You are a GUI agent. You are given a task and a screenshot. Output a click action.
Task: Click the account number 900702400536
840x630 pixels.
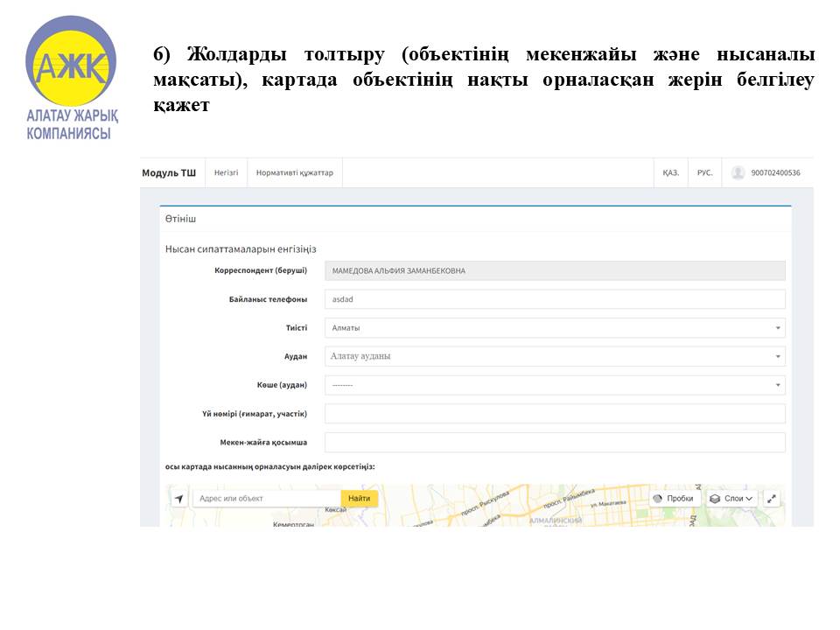(x=775, y=173)
